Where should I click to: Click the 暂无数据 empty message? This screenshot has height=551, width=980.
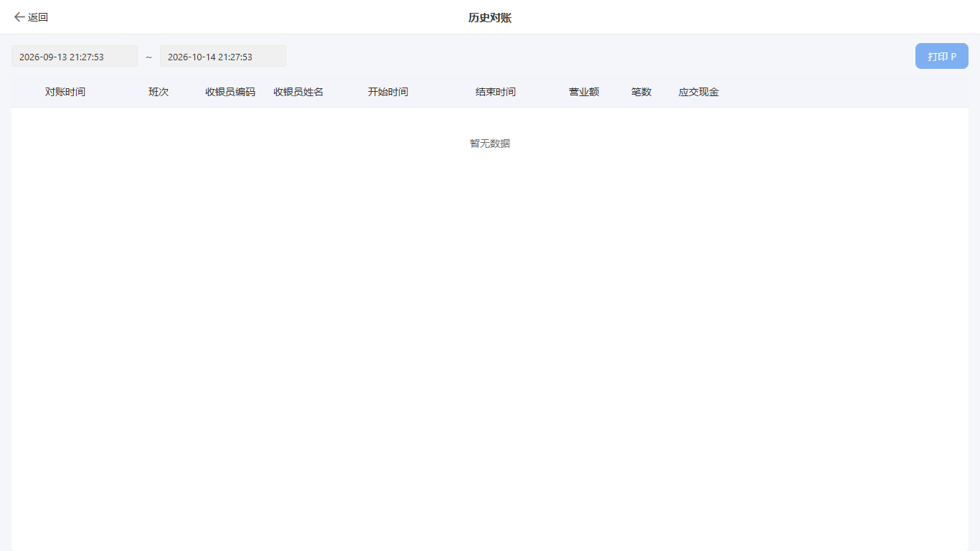click(x=490, y=143)
